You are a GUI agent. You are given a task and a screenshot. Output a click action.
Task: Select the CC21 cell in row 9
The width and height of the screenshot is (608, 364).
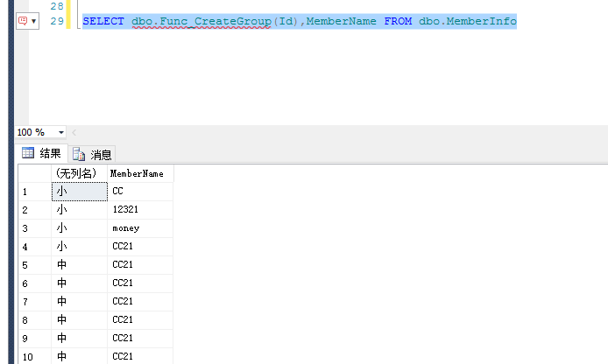pyautogui.click(x=140, y=339)
